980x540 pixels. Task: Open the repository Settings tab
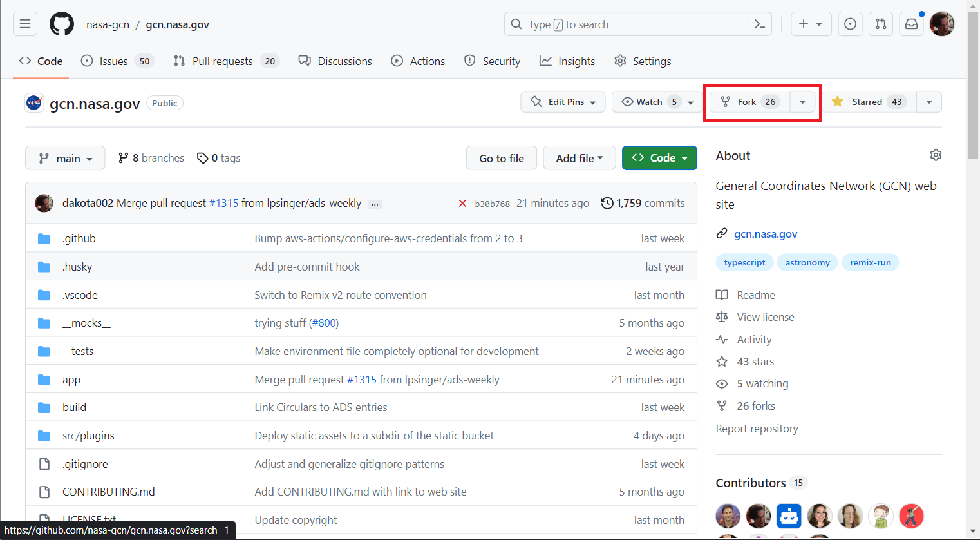(x=643, y=61)
